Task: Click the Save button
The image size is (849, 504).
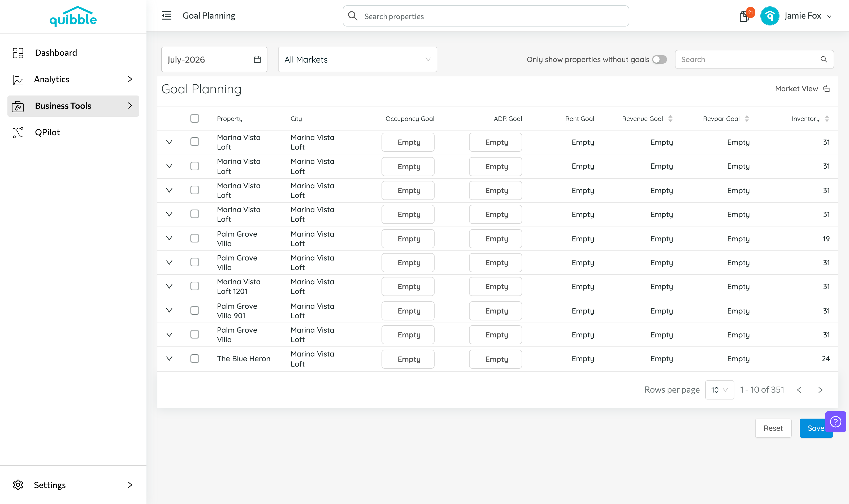Action: tap(816, 428)
